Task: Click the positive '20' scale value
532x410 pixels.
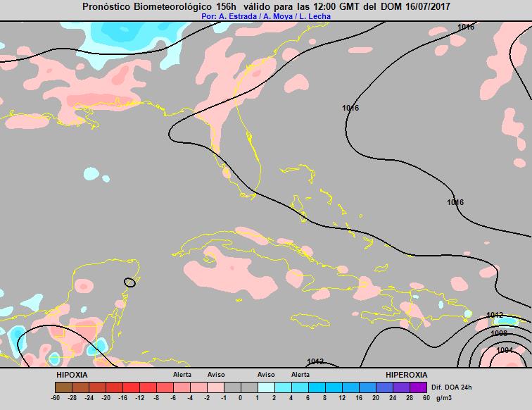Action: 376,398
